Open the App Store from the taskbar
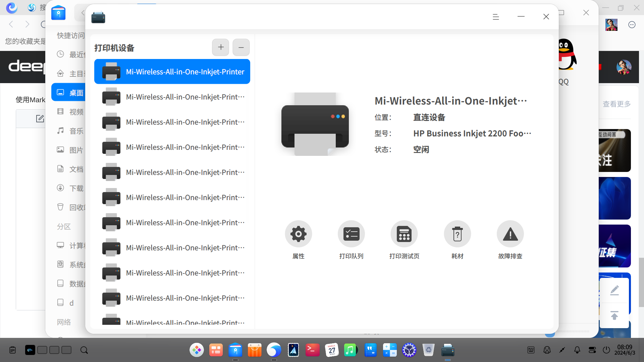644x362 pixels. 255,350
